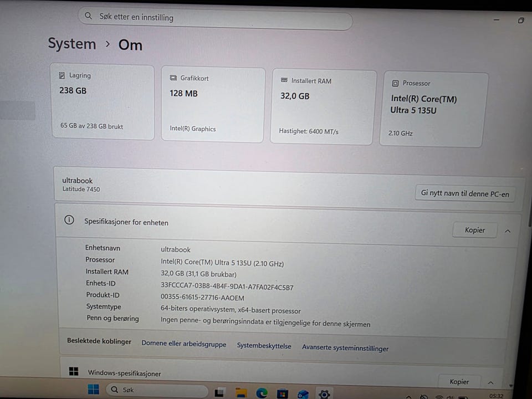Select Produkt-ID value 00355-61615-27716-AAOEM
The image size is (532, 399).
202,297
